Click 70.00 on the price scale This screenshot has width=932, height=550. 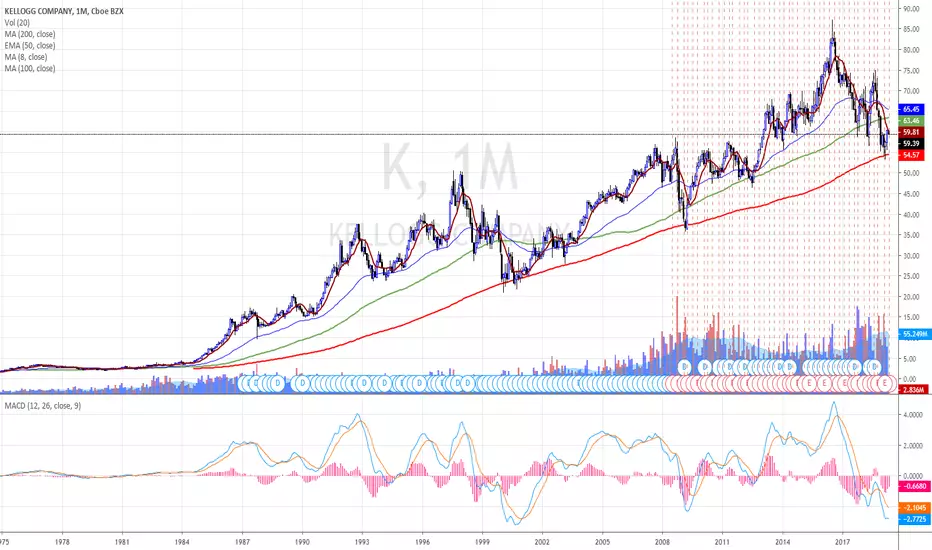click(911, 91)
